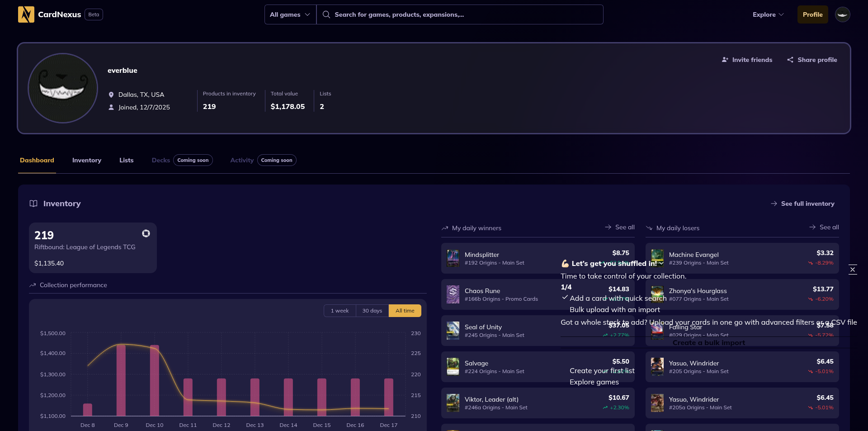This screenshot has height=431, width=868.
Task: Open the user avatar in top bar
Action: coord(842,14)
